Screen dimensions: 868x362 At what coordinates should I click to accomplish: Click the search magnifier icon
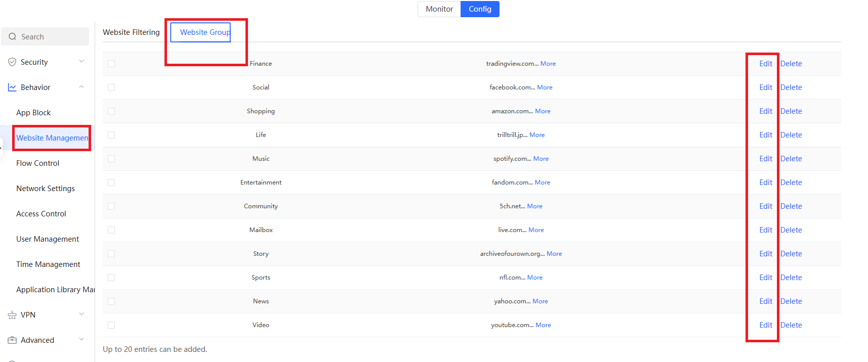click(x=13, y=37)
